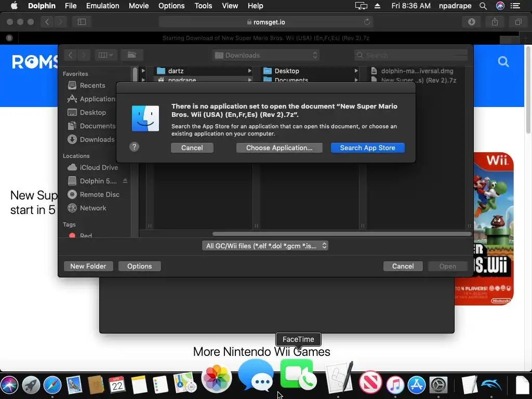
Task: Open Calendar from the Dock
Action: click(117, 385)
